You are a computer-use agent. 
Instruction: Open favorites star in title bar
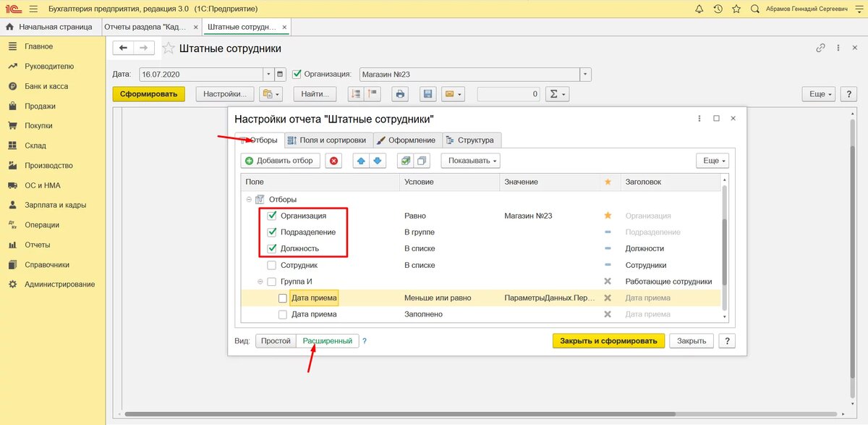736,9
